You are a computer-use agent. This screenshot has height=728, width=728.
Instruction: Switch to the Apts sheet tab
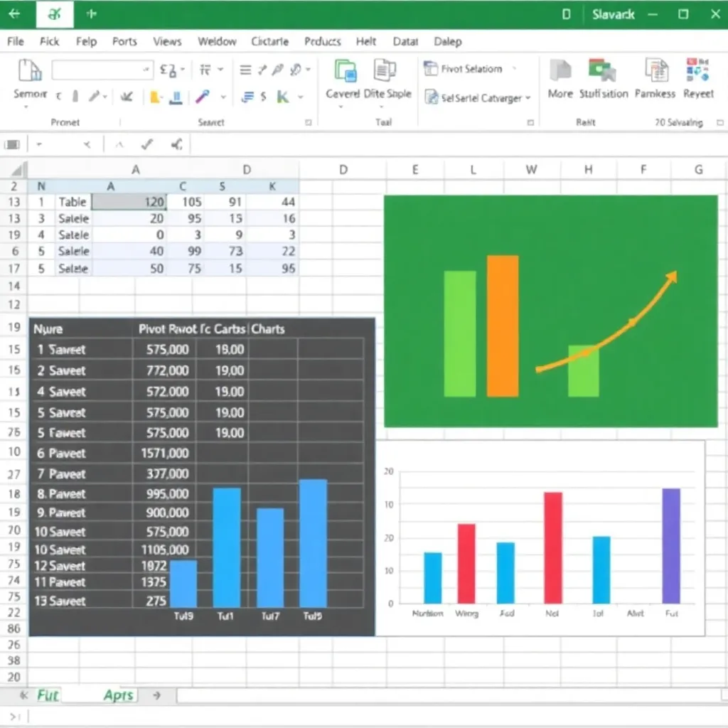pos(118,695)
